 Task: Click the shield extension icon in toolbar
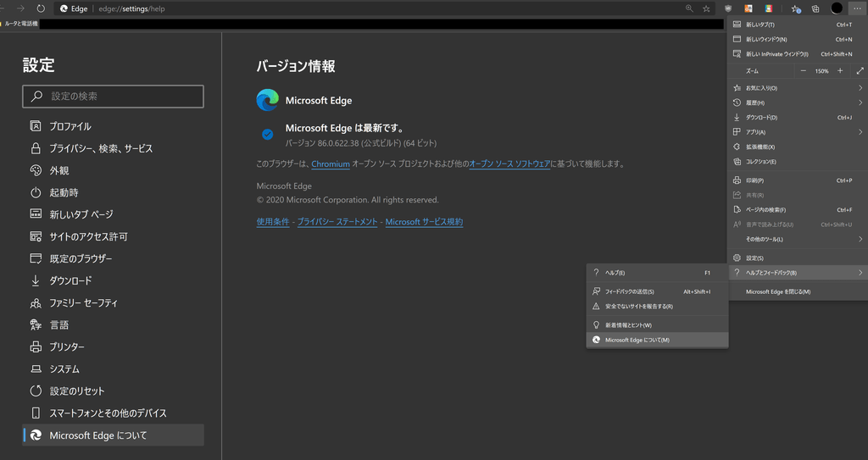(728, 8)
